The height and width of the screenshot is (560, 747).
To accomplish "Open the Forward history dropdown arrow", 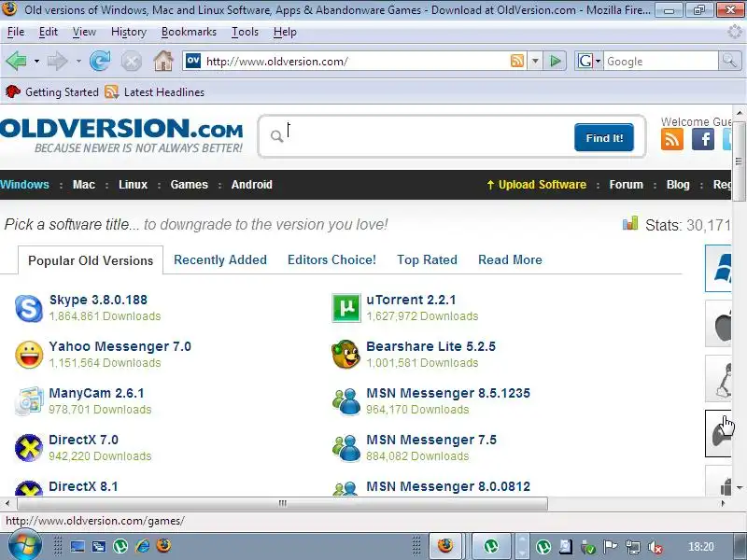I will 78,62.
